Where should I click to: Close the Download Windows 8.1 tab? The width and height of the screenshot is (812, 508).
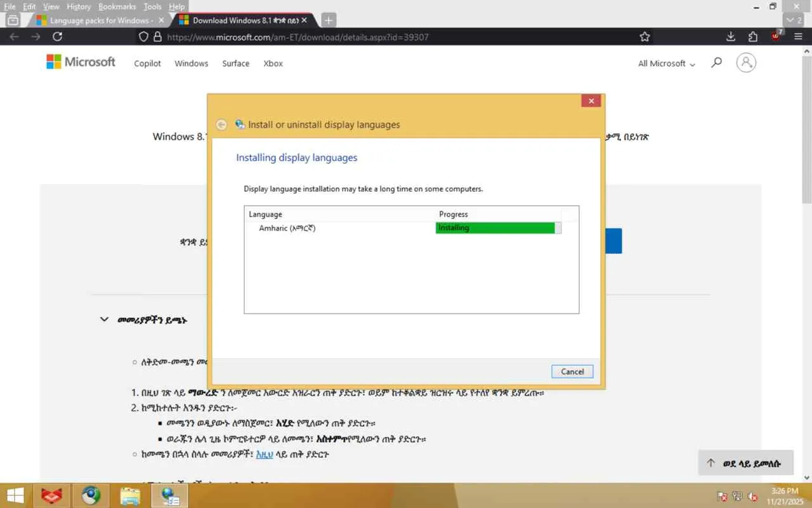[x=304, y=20]
